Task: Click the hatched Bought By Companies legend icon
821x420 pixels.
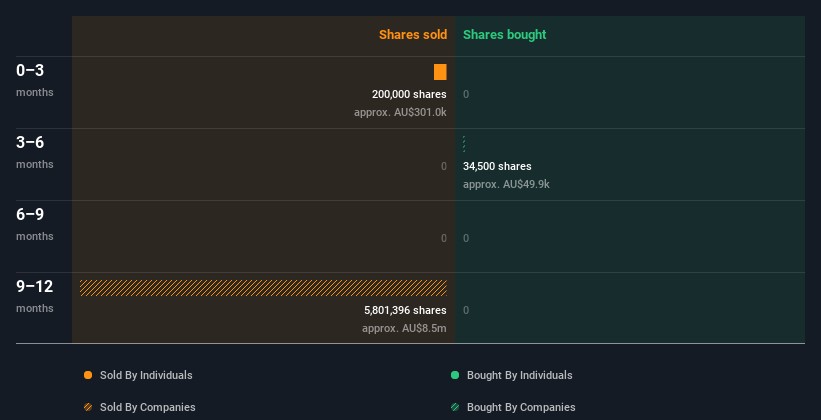Action: point(455,407)
